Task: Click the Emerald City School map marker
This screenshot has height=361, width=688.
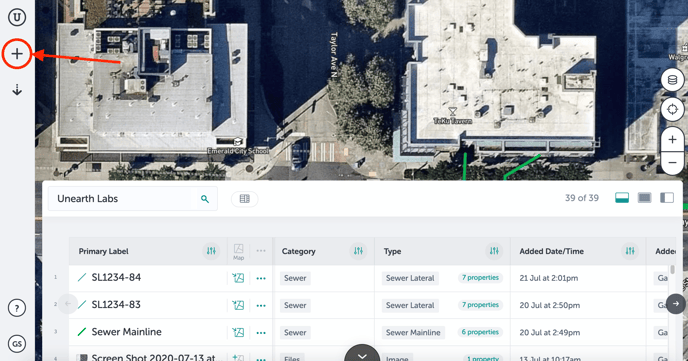Action: (x=238, y=142)
